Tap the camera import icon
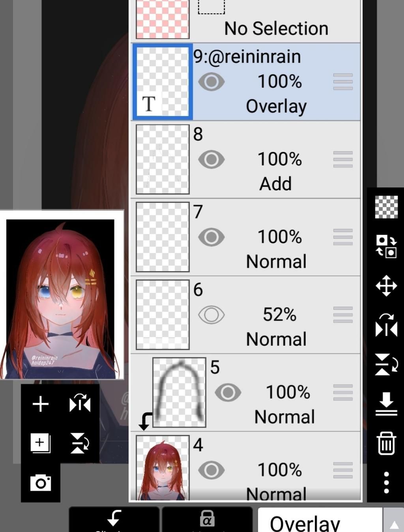Viewport: 404px width, 532px height. (41, 483)
